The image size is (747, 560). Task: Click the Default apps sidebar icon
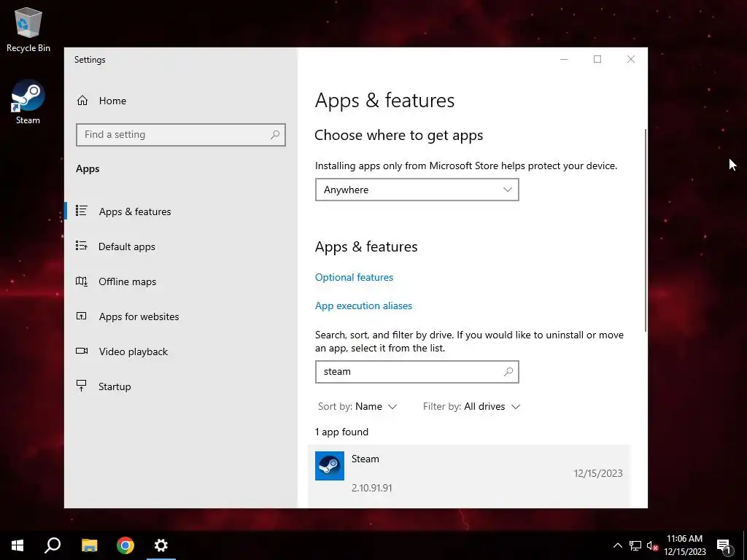coord(82,246)
